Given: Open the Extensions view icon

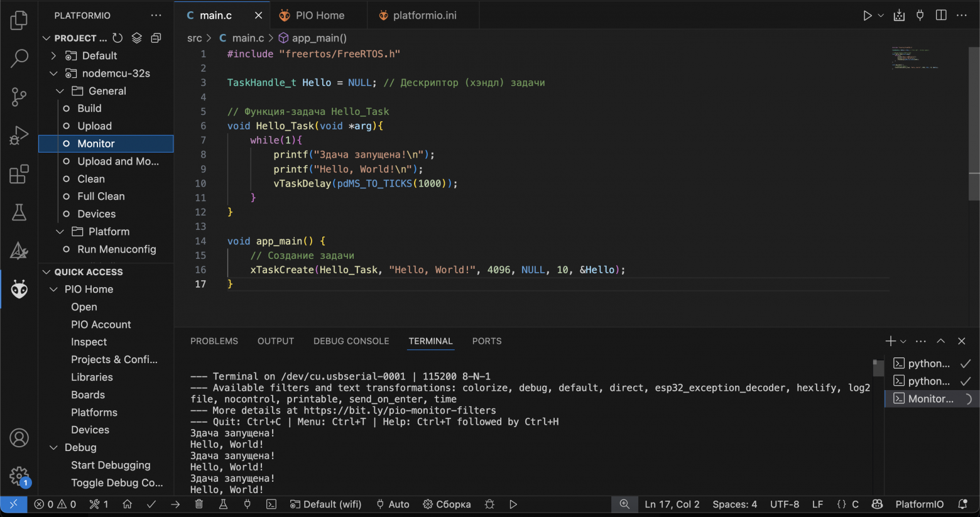Looking at the screenshot, I should click(19, 174).
